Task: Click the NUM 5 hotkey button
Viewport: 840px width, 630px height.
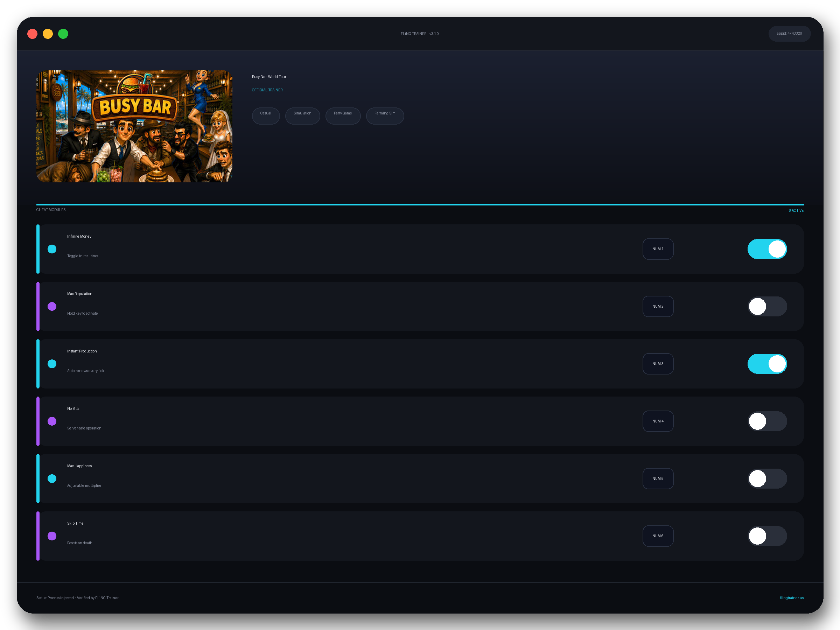Action: click(658, 478)
